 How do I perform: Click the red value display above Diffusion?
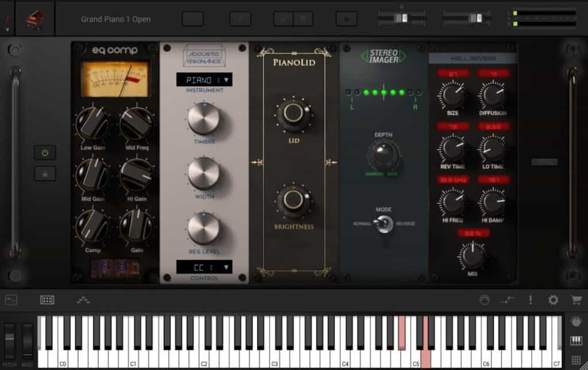[x=493, y=73]
